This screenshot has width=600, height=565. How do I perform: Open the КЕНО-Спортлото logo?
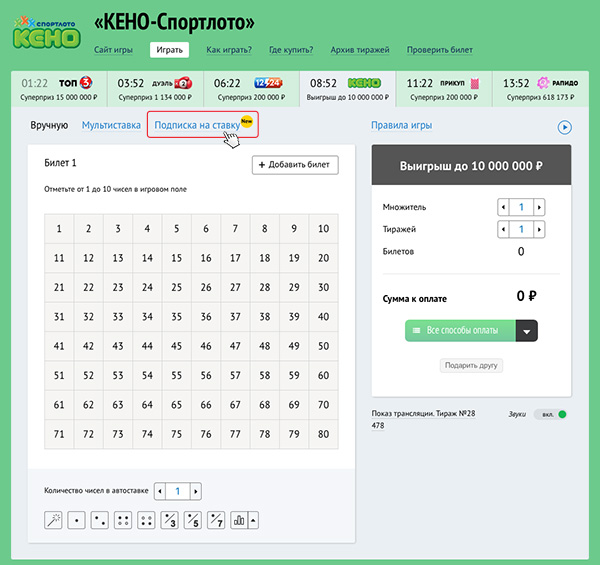[46, 30]
